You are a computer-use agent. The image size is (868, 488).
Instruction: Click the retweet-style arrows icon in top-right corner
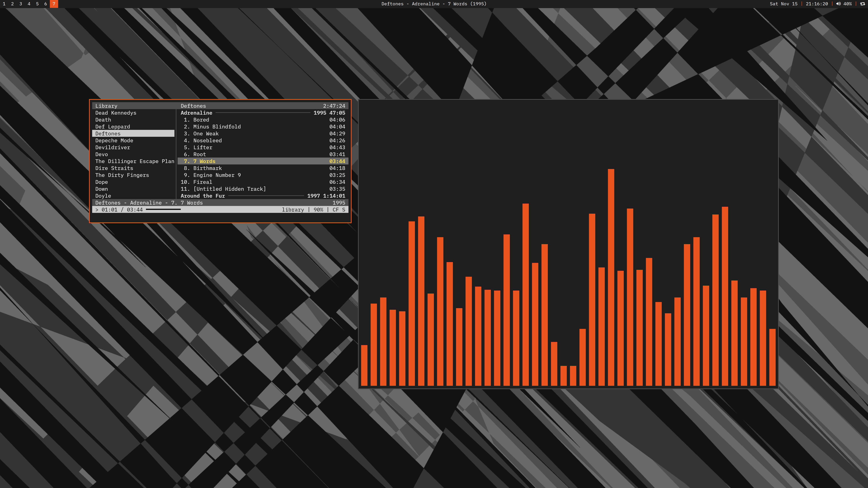(862, 4)
